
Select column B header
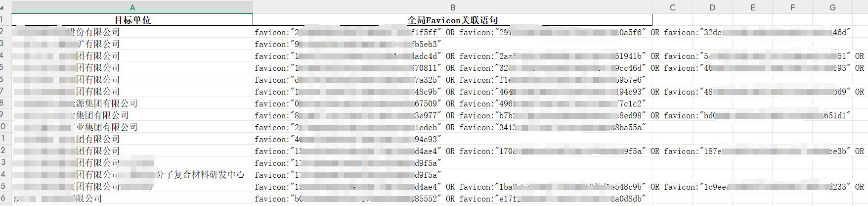tap(452, 7)
